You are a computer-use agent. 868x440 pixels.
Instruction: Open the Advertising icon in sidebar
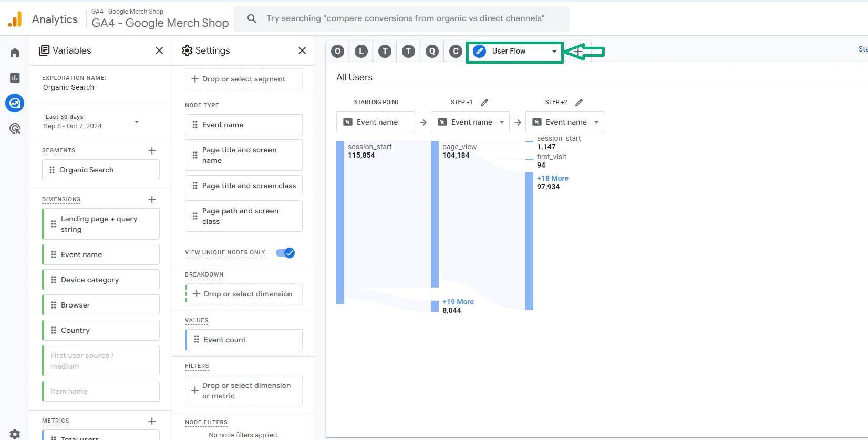pyautogui.click(x=15, y=128)
